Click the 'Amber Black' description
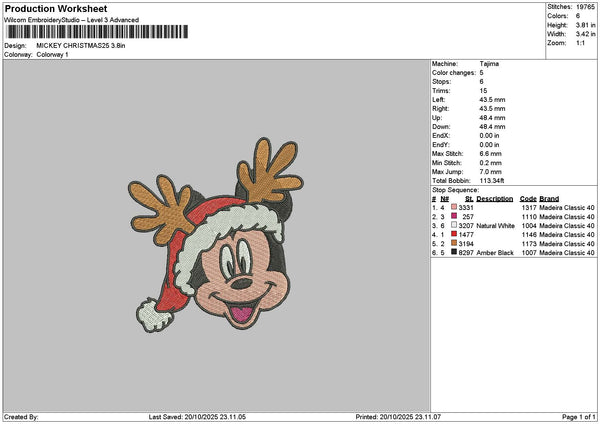This screenshot has height=424, width=600. [495, 253]
